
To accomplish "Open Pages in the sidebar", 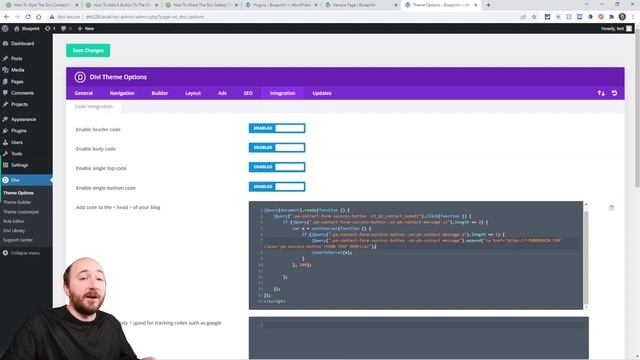I will pos(17,82).
